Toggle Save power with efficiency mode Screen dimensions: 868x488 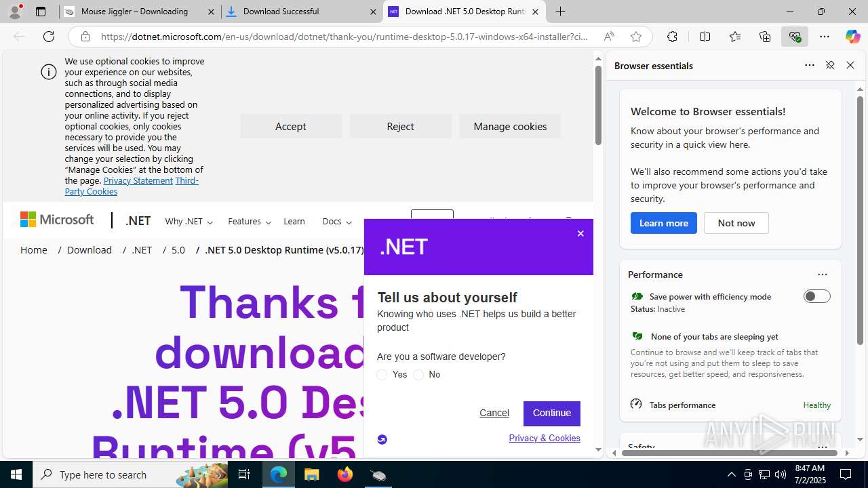(x=816, y=296)
